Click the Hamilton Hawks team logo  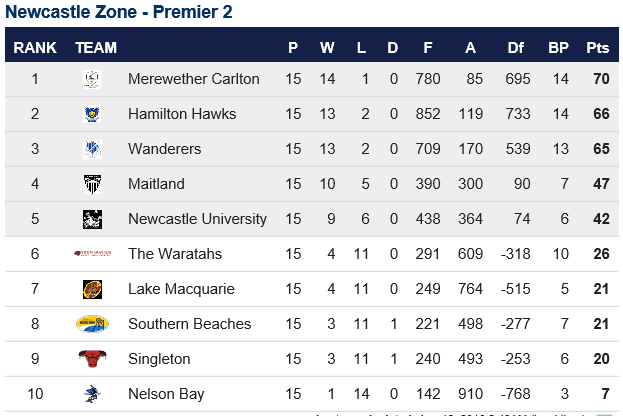(92, 114)
